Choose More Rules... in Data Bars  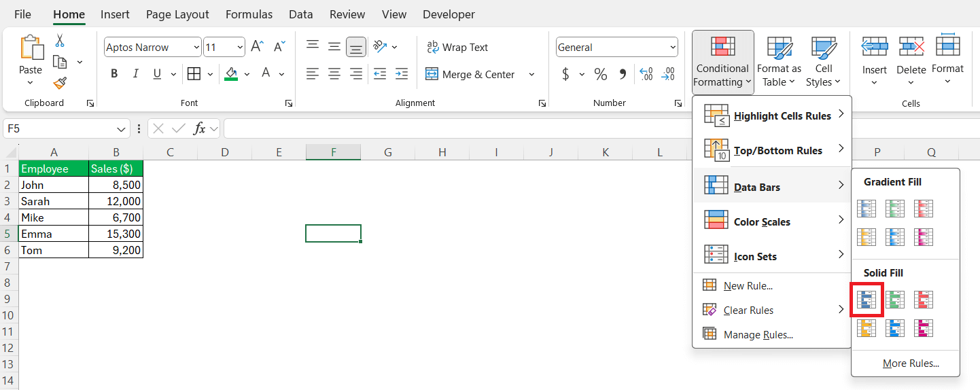(x=910, y=364)
